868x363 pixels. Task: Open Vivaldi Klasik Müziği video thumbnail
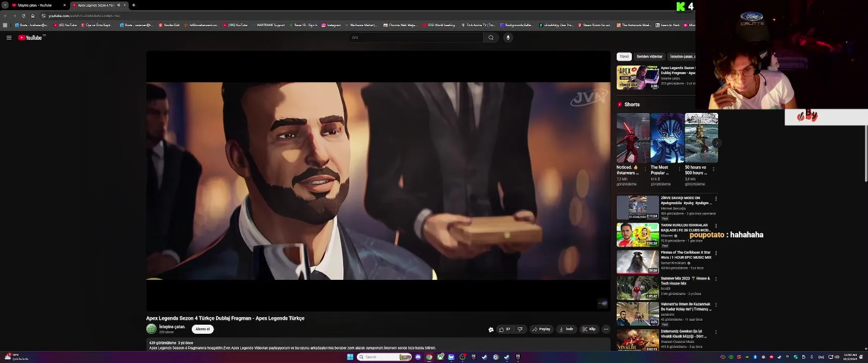pos(638,340)
